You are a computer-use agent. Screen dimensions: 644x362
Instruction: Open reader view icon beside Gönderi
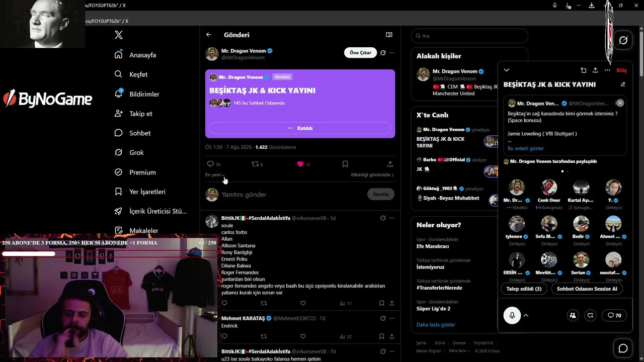[389, 35]
